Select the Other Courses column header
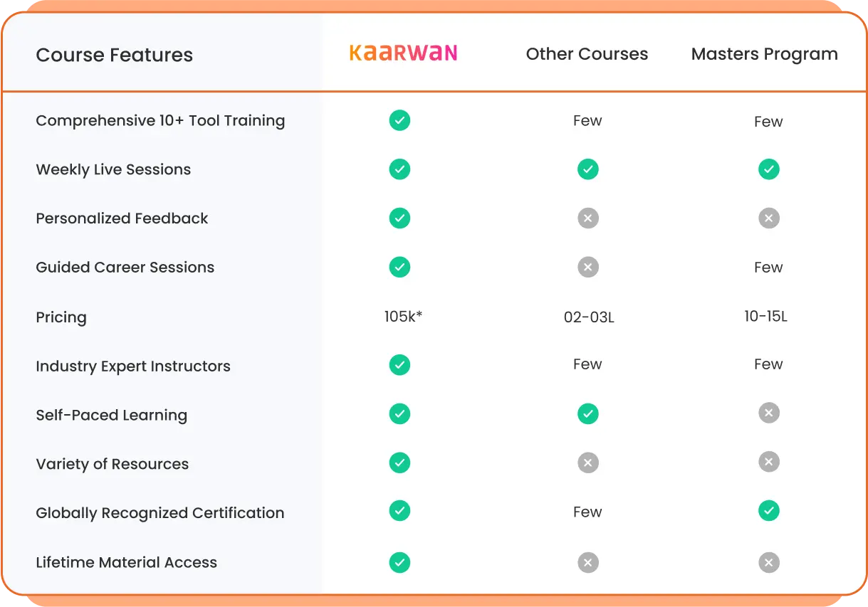The height and width of the screenshot is (607, 868). pyautogui.click(x=587, y=54)
